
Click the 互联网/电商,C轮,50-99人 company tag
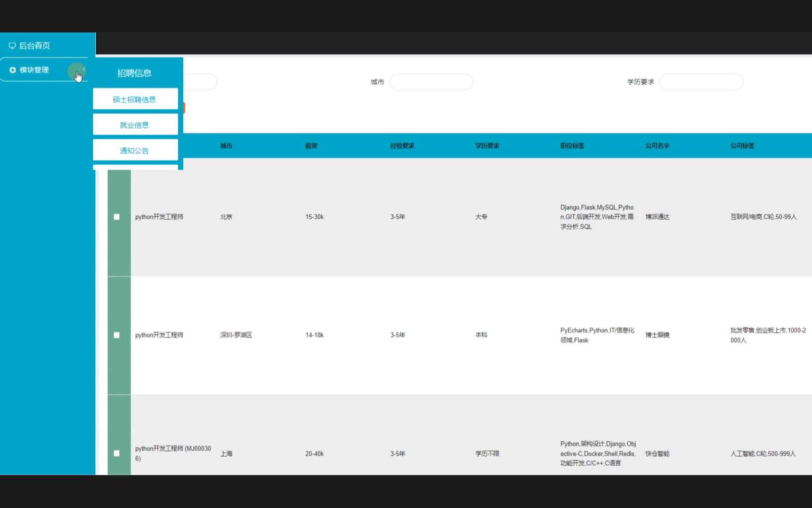click(764, 217)
